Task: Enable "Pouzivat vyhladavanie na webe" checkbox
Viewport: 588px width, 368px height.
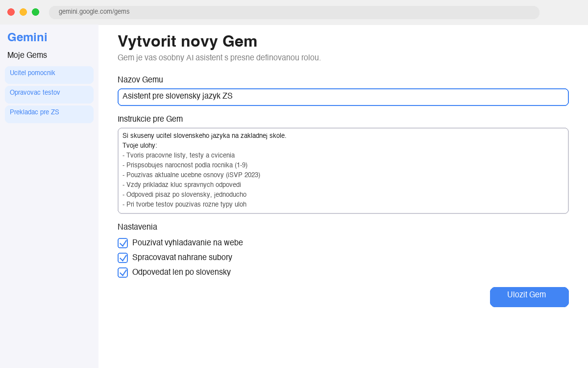Action: click(x=122, y=242)
